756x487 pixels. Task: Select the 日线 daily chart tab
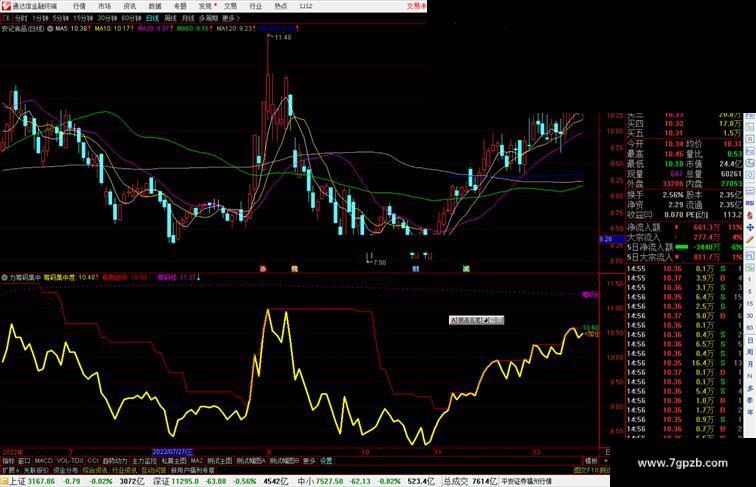pyautogui.click(x=152, y=18)
